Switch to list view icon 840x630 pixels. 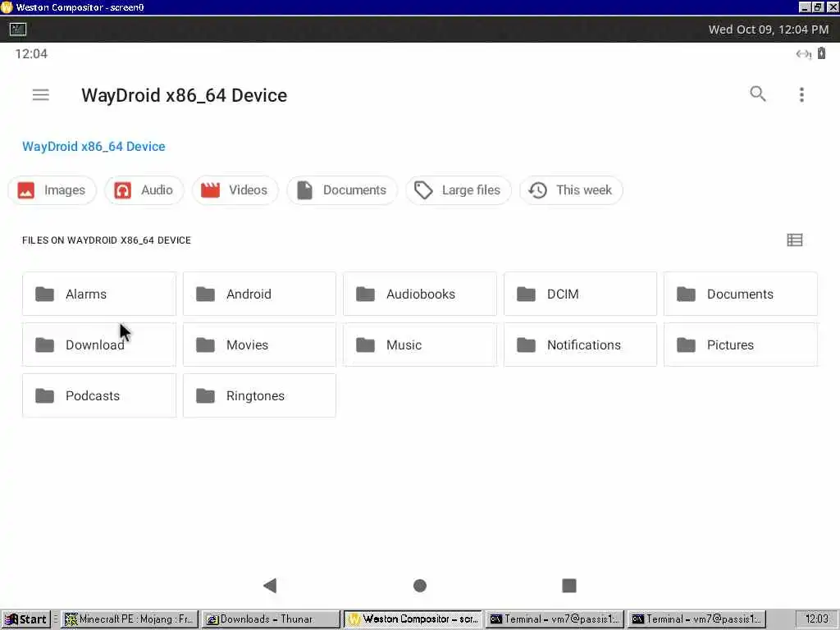(x=794, y=240)
